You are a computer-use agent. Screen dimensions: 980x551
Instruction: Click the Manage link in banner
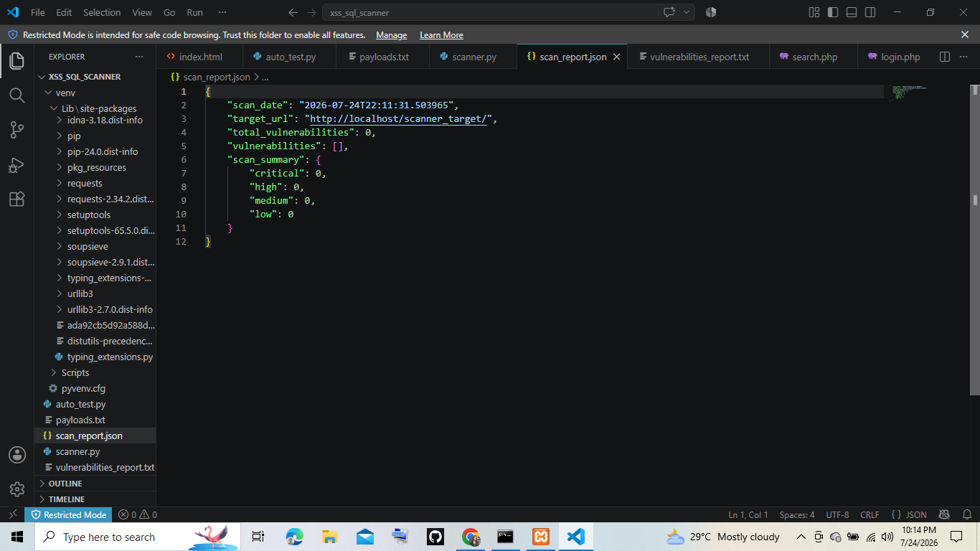click(391, 35)
